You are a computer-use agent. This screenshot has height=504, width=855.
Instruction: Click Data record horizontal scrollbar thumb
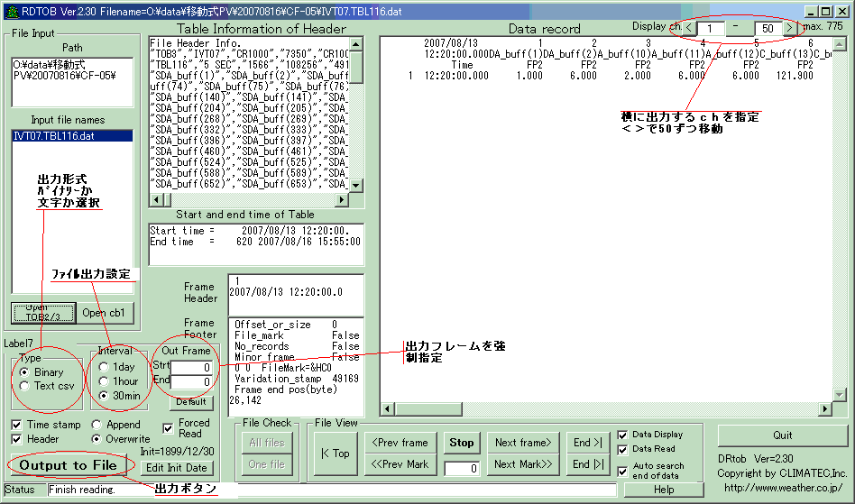coord(428,408)
